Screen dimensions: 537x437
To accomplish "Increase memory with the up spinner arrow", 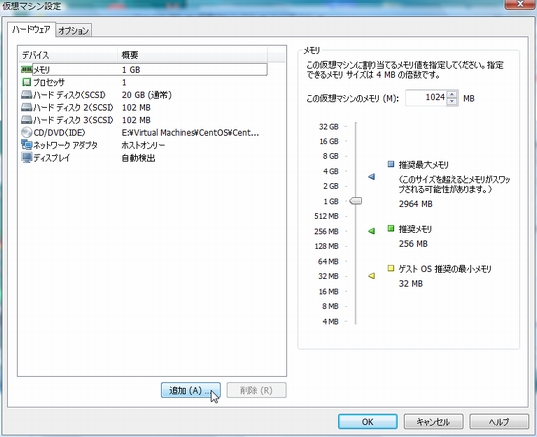I will [x=452, y=95].
